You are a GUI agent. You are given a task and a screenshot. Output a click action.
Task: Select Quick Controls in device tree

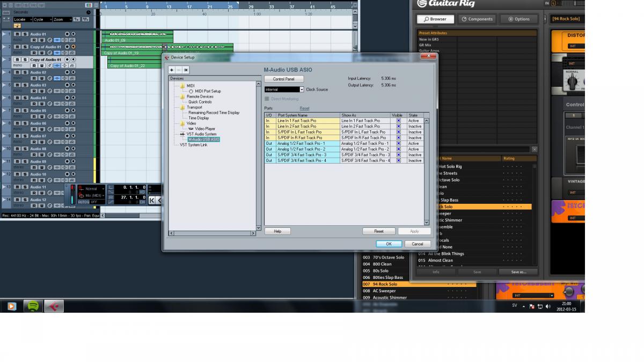pyautogui.click(x=200, y=102)
